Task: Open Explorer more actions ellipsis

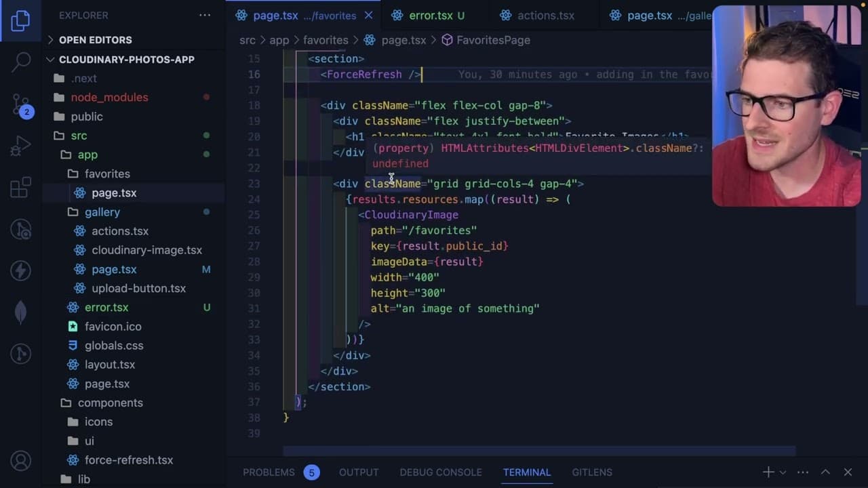Action: point(205,15)
